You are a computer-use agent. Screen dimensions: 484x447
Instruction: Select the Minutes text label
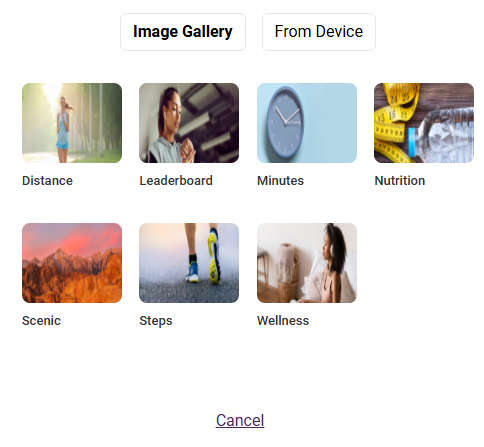[280, 181]
